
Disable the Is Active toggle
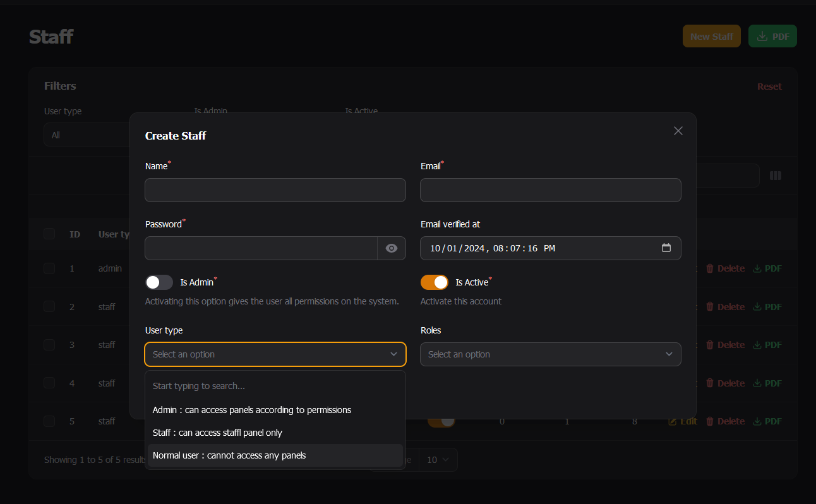click(x=435, y=282)
